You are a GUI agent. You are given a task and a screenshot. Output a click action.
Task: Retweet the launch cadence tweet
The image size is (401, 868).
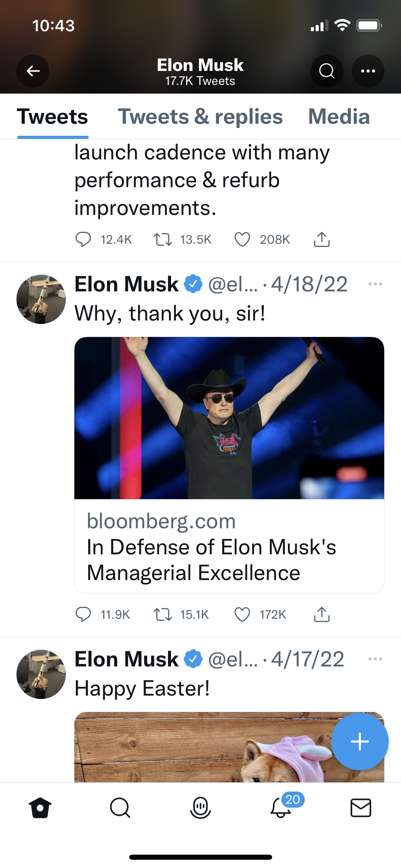(162, 239)
